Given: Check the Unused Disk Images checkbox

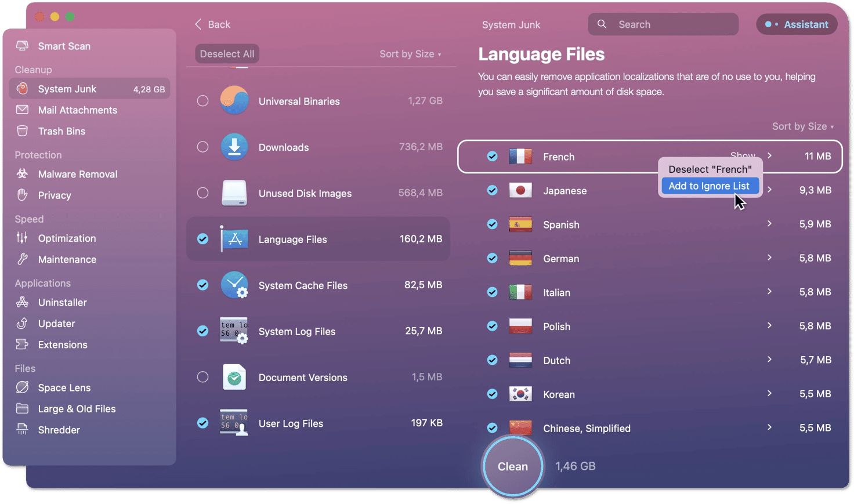Looking at the screenshot, I should (x=202, y=193).
